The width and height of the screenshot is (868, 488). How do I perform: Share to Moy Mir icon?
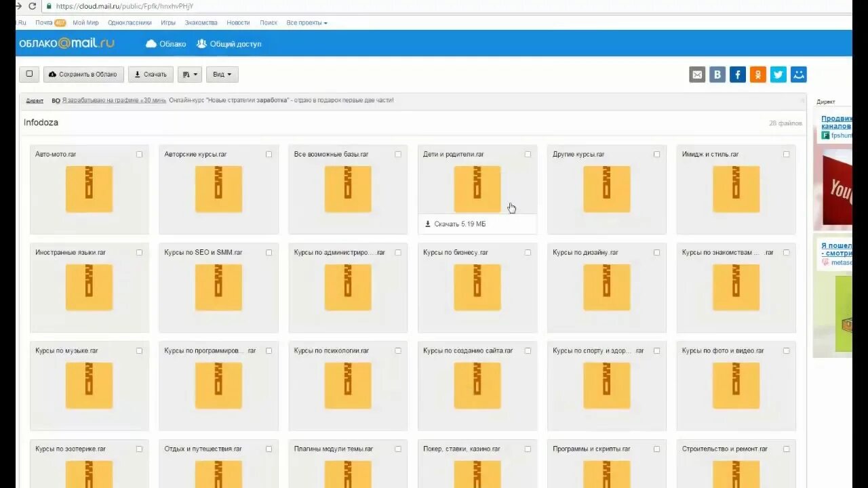(x=799, y=75)
